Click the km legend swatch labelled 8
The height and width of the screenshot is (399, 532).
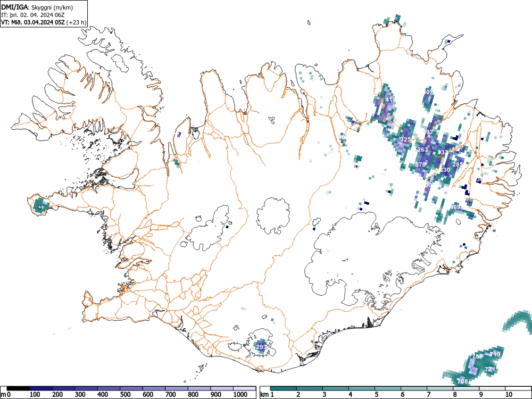(x=466, y=388)
